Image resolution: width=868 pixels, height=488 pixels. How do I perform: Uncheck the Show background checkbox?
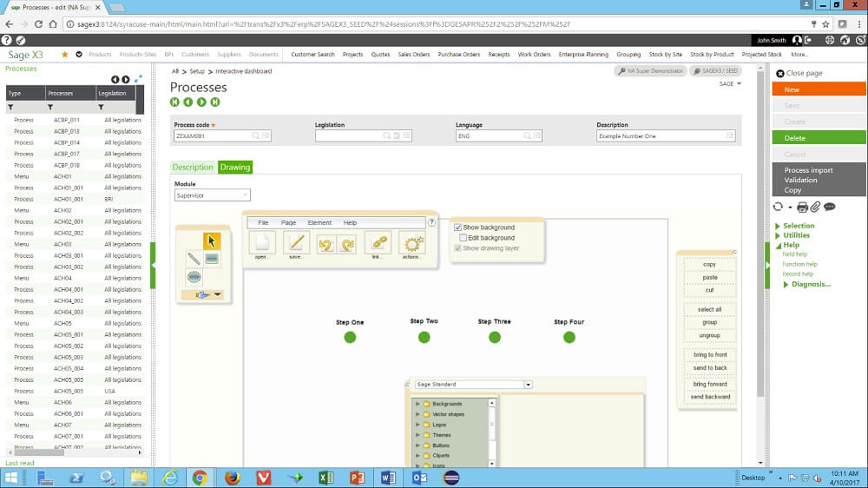click(458, 228)
